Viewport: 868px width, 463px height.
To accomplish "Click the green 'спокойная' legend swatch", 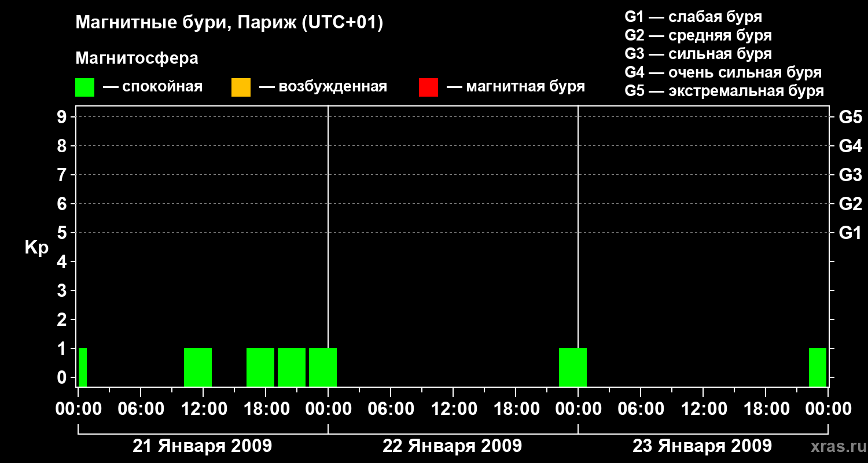I will [84, 87].
